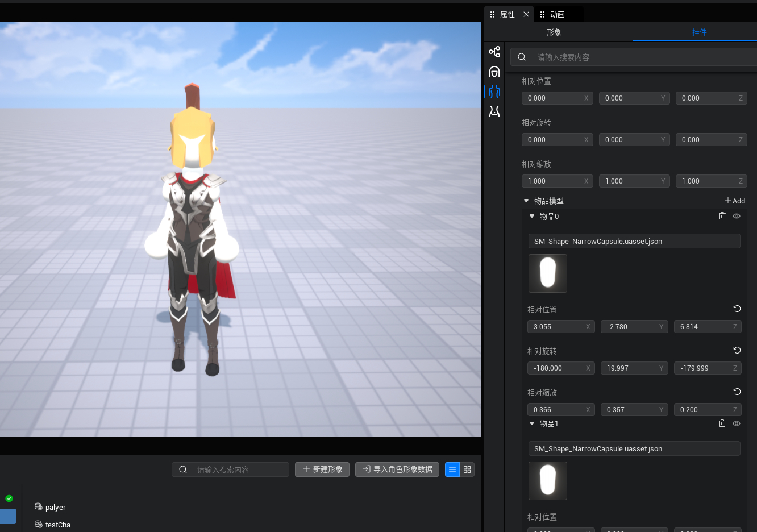The width and height of the screenshot is (757, 532).
Task: Click the 物品0 scale Z field 0.200
Action: 708,410
